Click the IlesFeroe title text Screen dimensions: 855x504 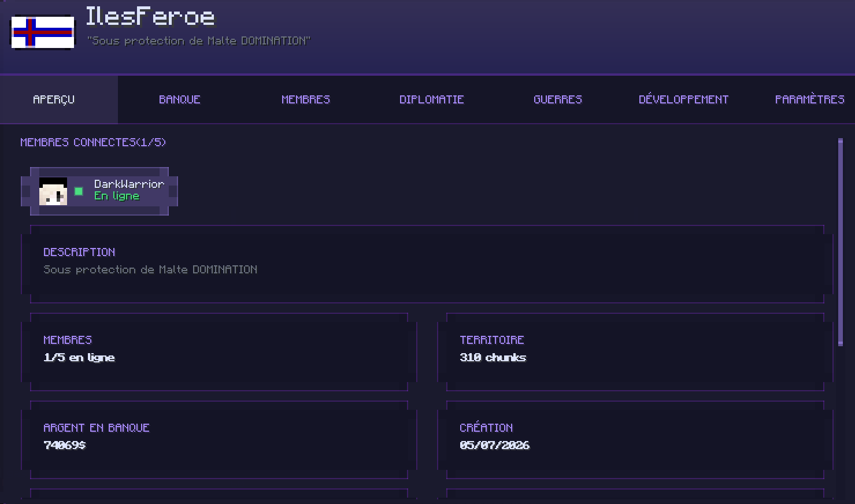pos(150,16)
